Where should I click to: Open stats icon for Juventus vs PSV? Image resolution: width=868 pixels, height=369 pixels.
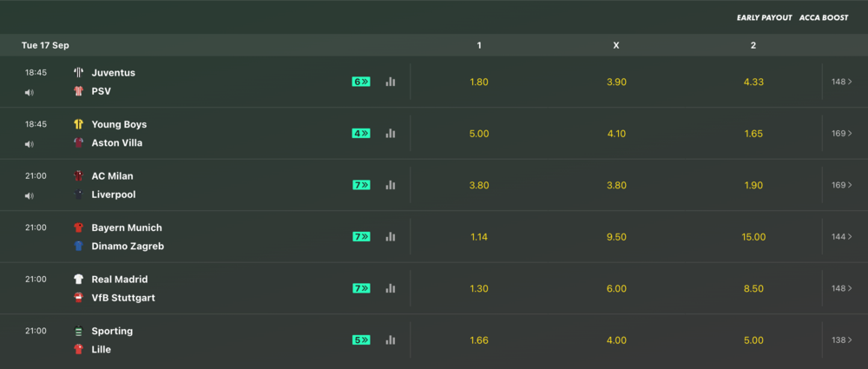pos(391,82)
